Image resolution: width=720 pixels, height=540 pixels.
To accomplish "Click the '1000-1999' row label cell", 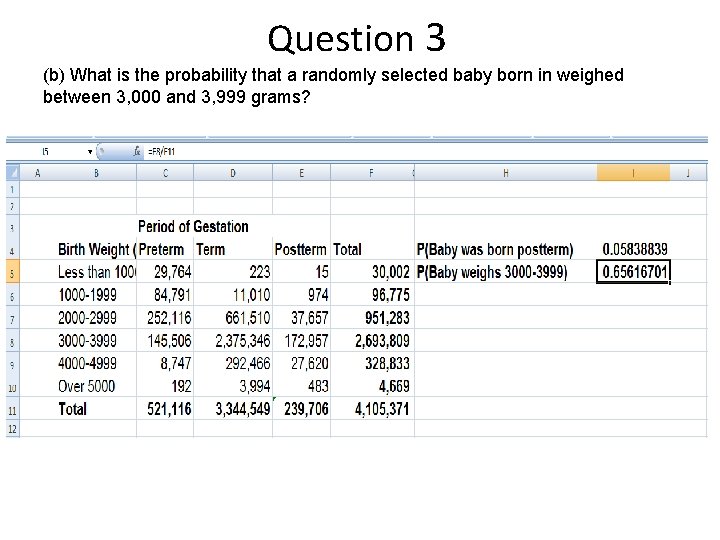I will pos(96,295).
